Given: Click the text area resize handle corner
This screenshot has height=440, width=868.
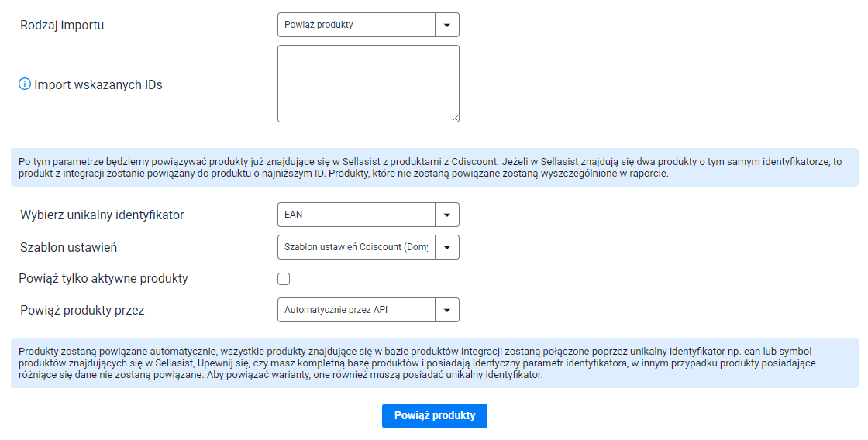Looking at the screenshot, I should 455,118.
